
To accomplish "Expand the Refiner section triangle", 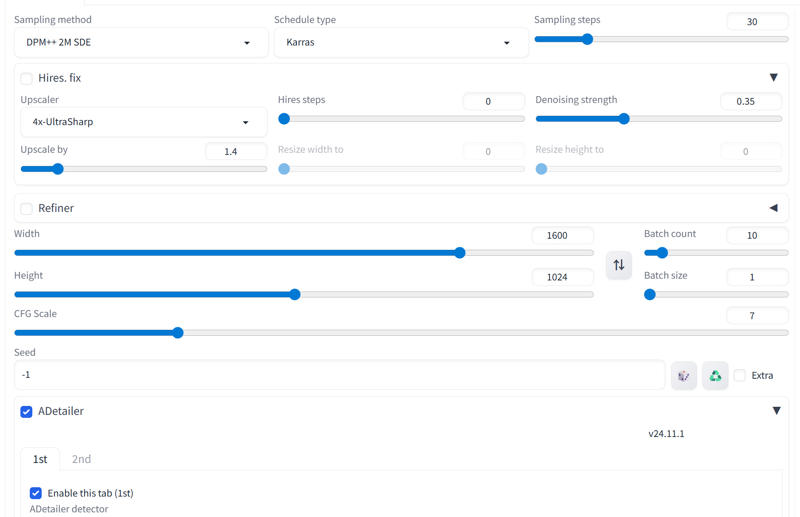I will click(x=773, y=208).
